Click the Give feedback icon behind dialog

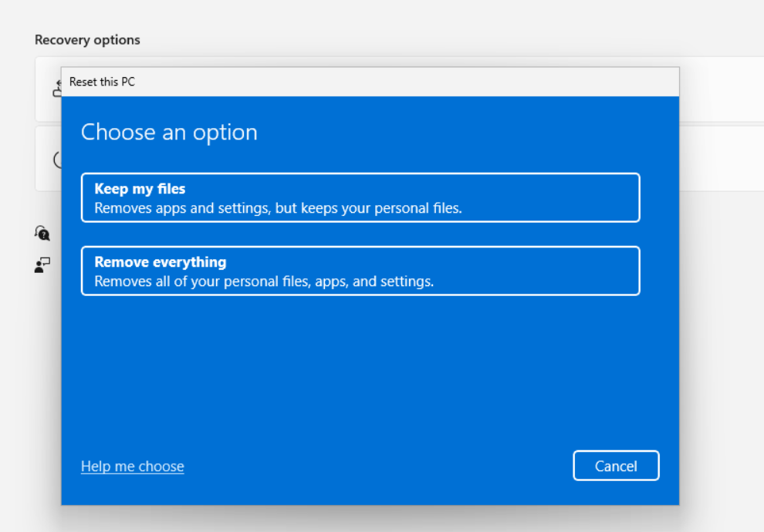(x=42, y=265)
